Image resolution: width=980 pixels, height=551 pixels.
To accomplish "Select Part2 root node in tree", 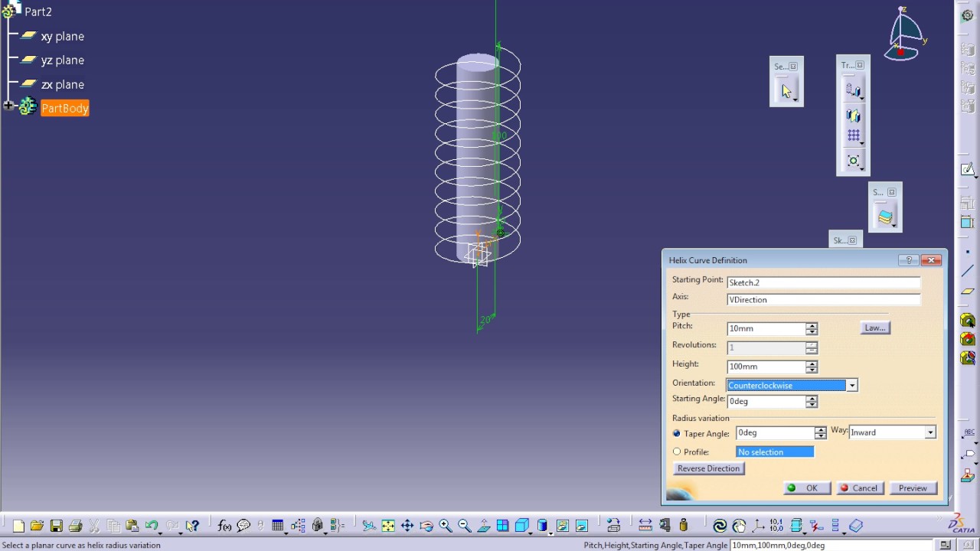I will 38,11.
